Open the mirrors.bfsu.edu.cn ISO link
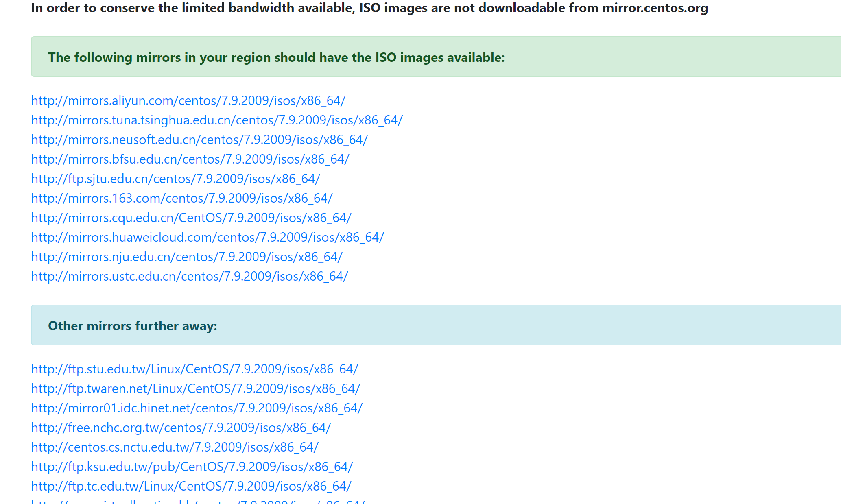Viewport: 841px width, 504px height. click(190, 159)
